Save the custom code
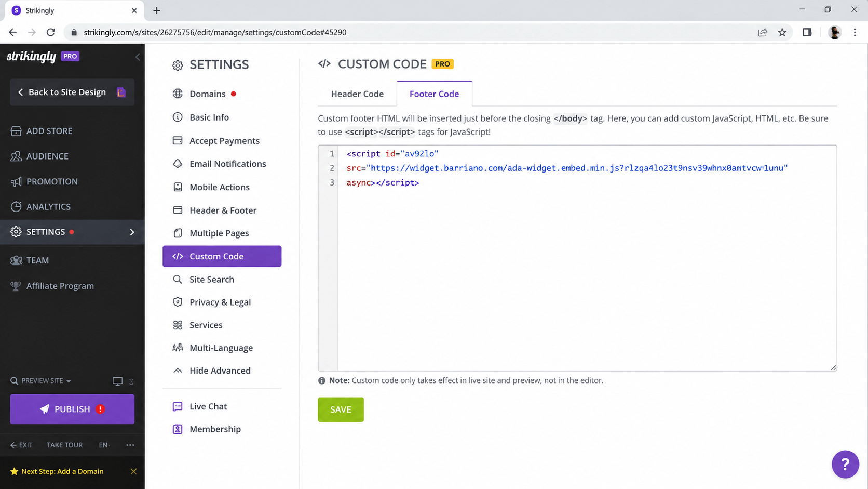868x489 pixels. pyautogui.click(x=341, y=409)
